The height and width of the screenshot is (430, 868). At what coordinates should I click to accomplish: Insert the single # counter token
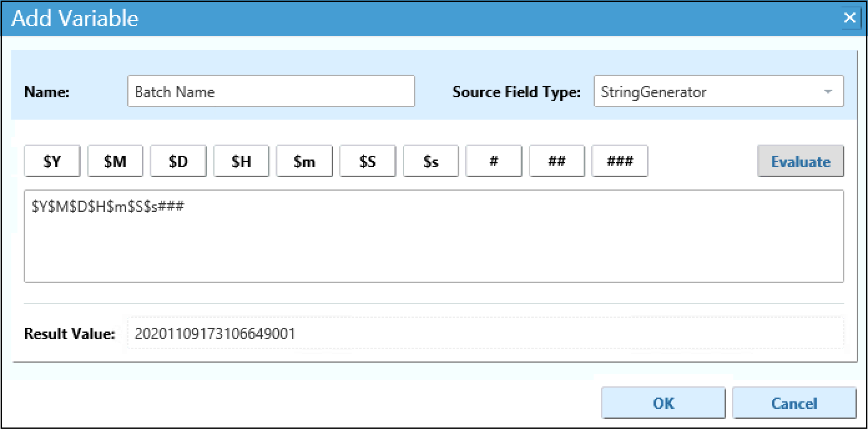point(494,161)
